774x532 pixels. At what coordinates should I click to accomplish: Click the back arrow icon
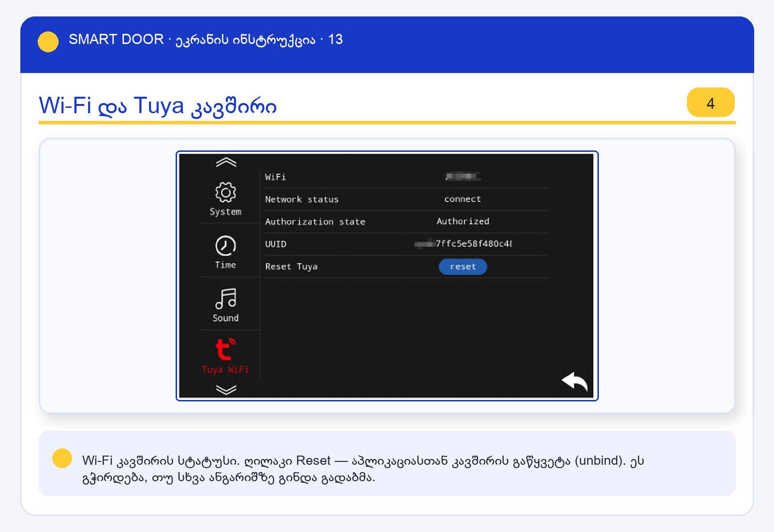click(x=575, y=382)
